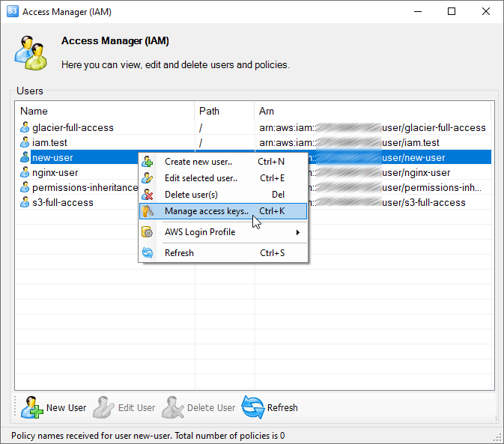Click the Path cell for glacier-full-access
Viewport: 504px width, 444px height.
225,127
